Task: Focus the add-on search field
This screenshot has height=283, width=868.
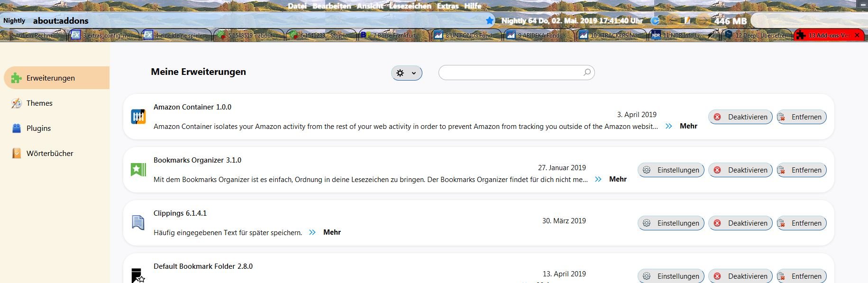Action: (516, 73)
